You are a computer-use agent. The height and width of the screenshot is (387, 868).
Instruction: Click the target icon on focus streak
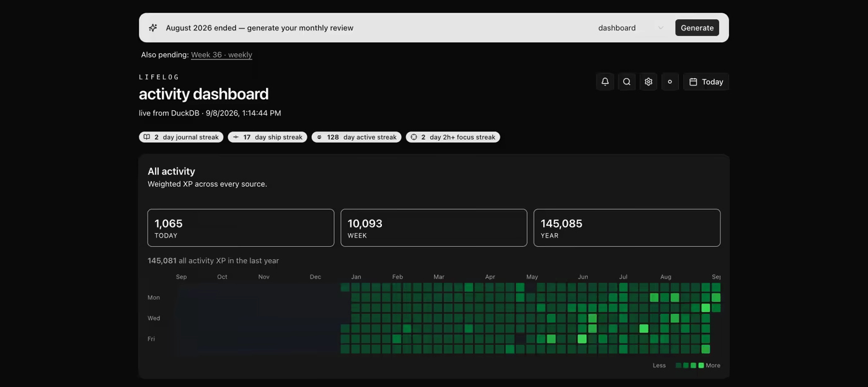tap(414, 137)
